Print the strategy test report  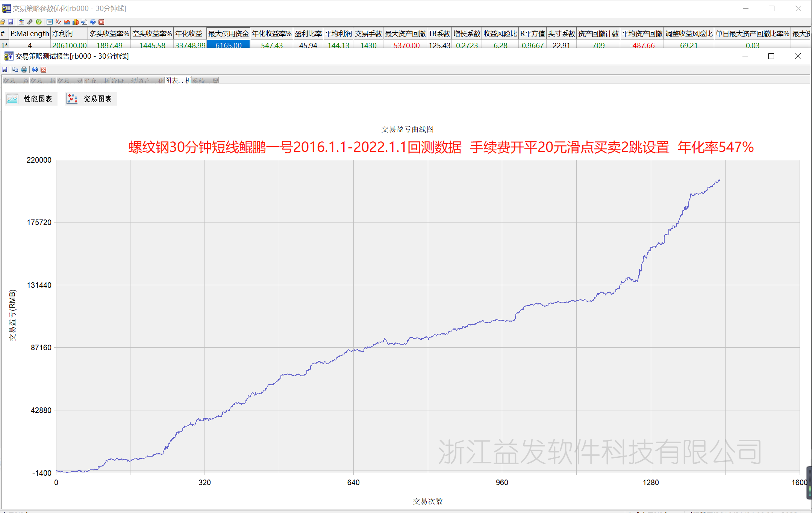coord(24,70)
